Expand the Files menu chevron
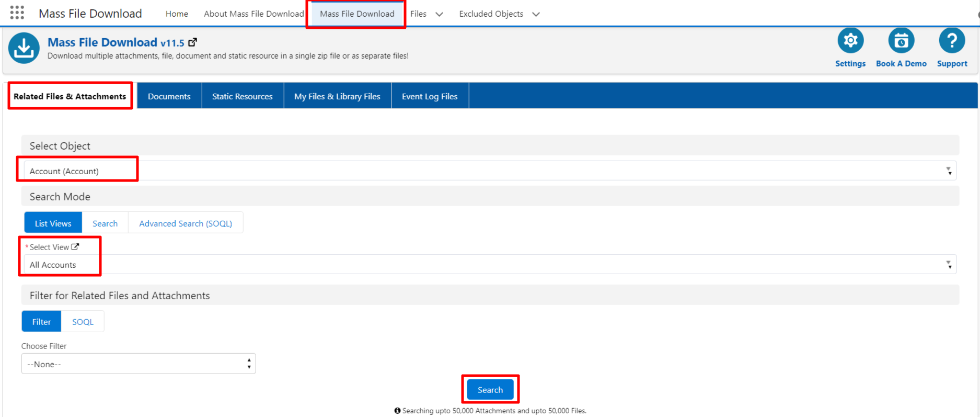 click(439, 14)
